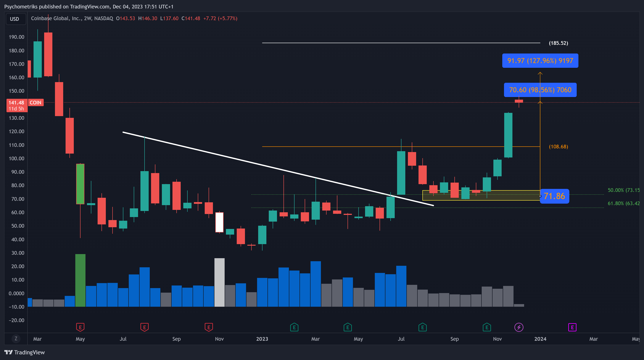Open the red earnings marker near August 2022
This screenshot has height=360, width=644.
click(x=145, y=327)
